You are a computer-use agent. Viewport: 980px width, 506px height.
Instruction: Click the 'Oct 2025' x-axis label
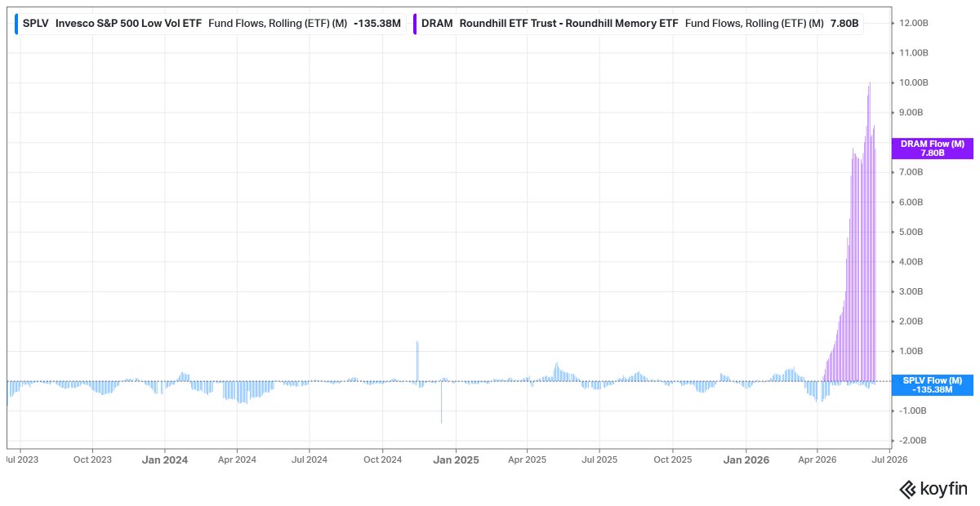(673, 459)
